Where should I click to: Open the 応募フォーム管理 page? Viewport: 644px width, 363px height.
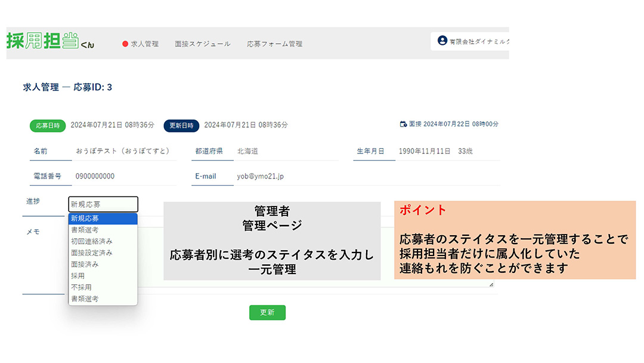tap(274, 44)
